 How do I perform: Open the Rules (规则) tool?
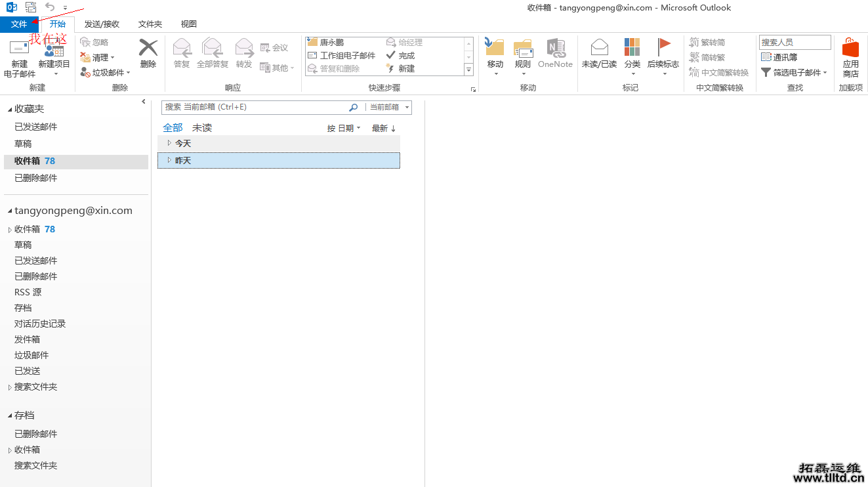coord(523,56)
